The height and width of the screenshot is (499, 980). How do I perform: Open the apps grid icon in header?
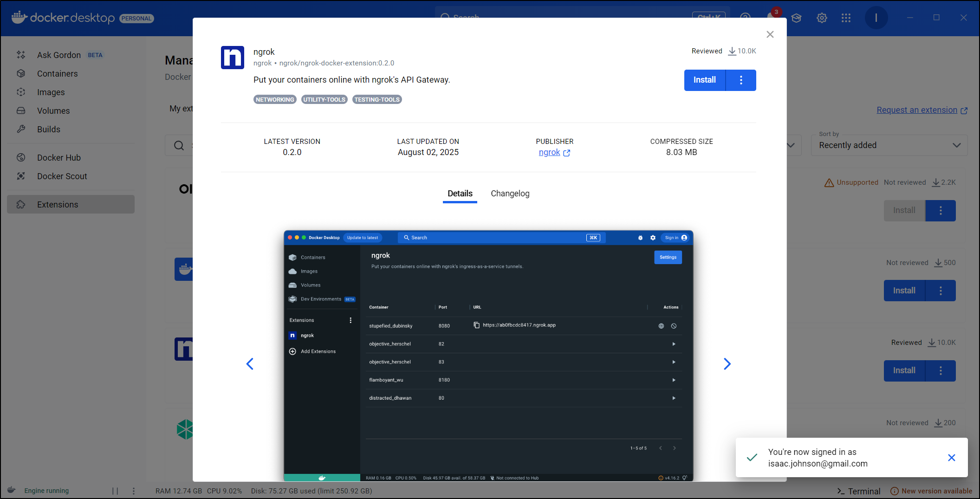pos(846,18)
